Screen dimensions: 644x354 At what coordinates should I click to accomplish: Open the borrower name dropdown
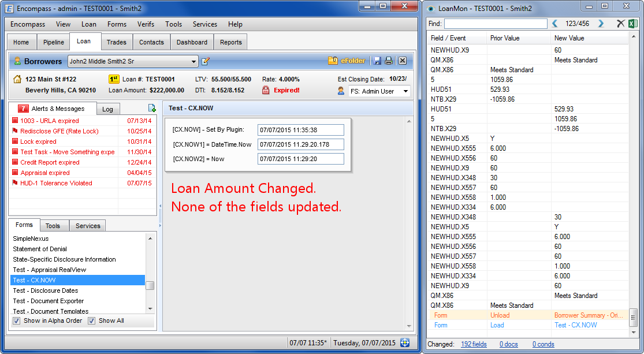[193, 62]
